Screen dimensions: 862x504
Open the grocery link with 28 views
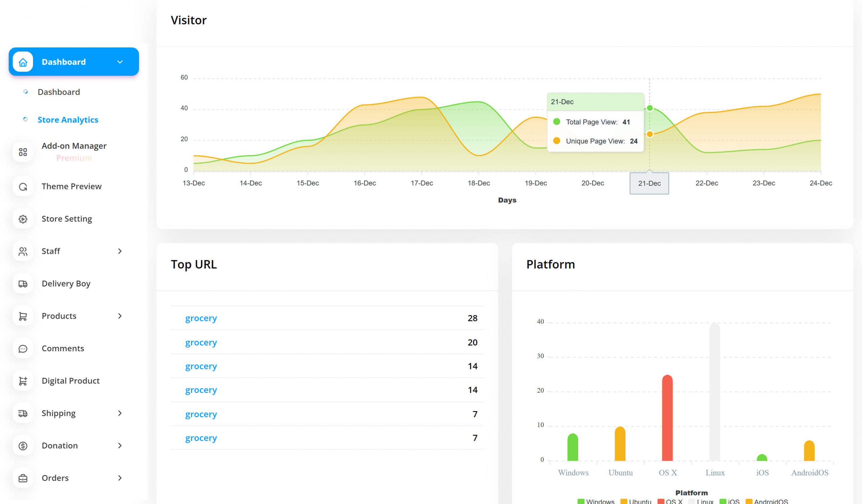tap(201, 318)
